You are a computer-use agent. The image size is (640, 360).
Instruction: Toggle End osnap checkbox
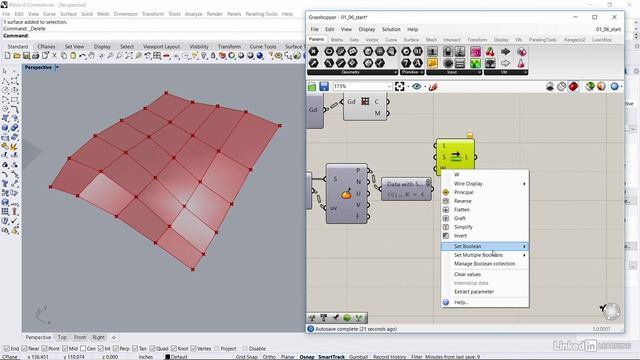pos(7,349)
